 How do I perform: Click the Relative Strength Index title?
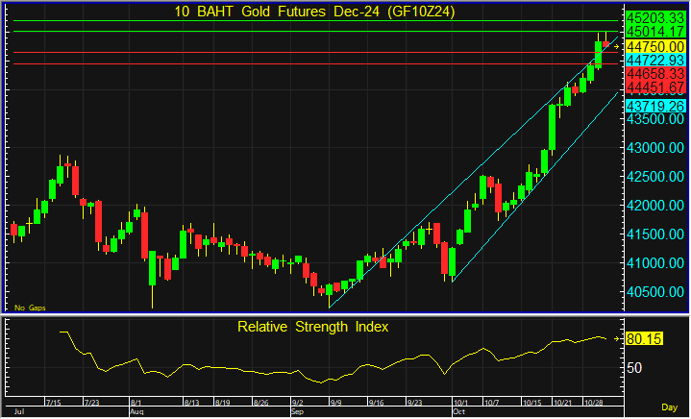(312, 326)
